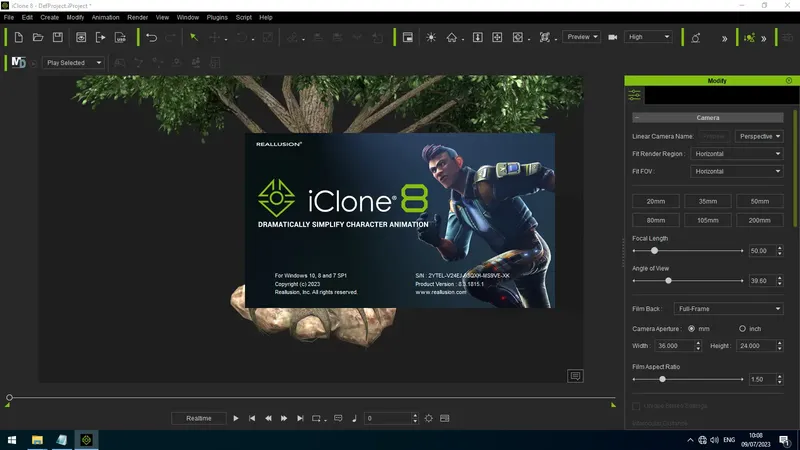The width and height of the screenshot is (800, 450).
Task: Click the Undo arrow icon
Action: click(151, 37)
